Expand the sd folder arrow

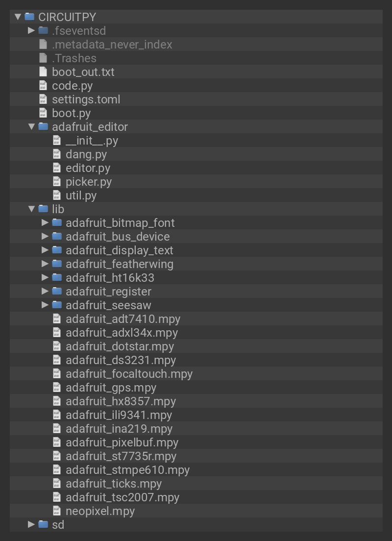31,524
